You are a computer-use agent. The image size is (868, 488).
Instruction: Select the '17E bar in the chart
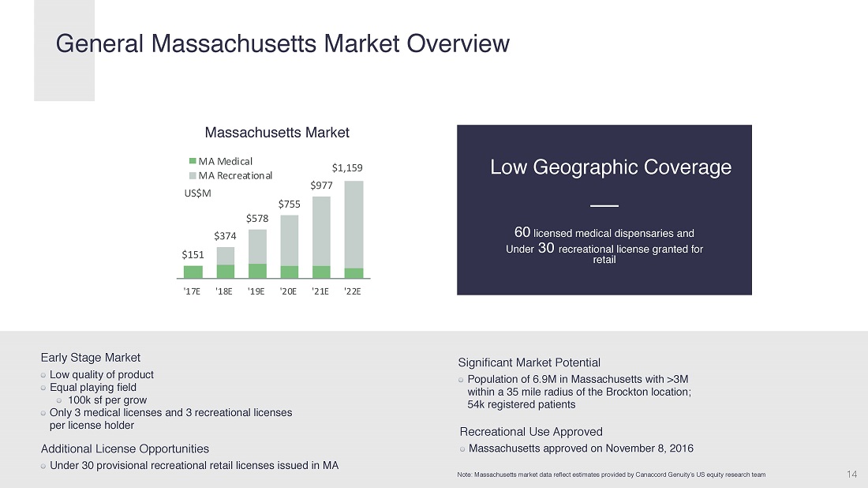193,272
